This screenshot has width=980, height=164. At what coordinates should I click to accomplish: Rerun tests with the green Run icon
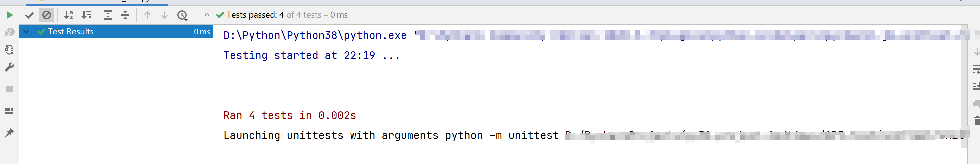tap(10, 15)
